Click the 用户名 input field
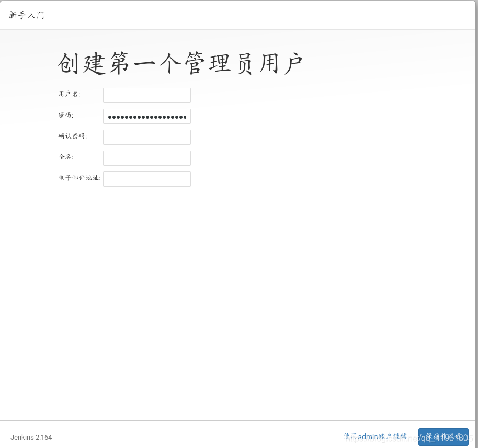Viewport: 478px width, 448px height. [147, 95]
